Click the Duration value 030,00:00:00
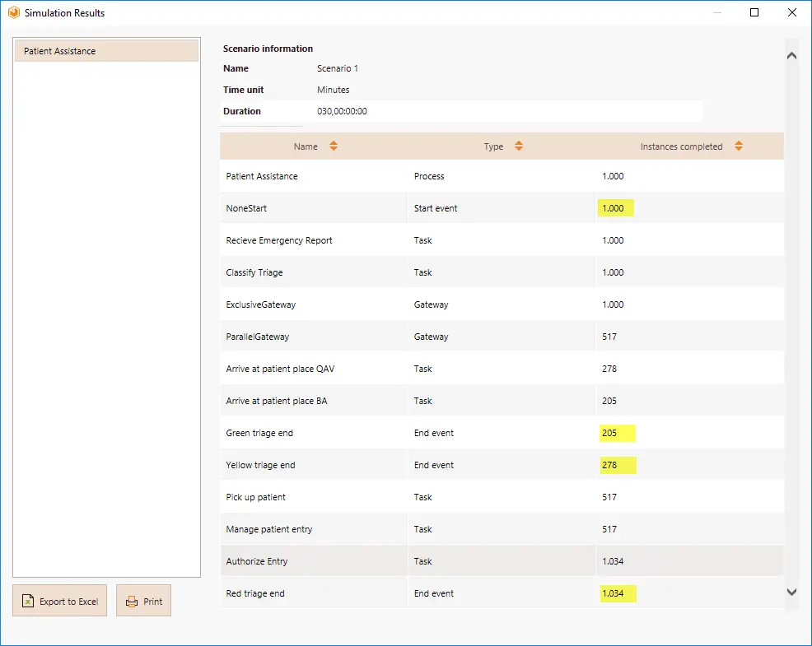Viewport: 812px width, 646px height. coord(342,111)
